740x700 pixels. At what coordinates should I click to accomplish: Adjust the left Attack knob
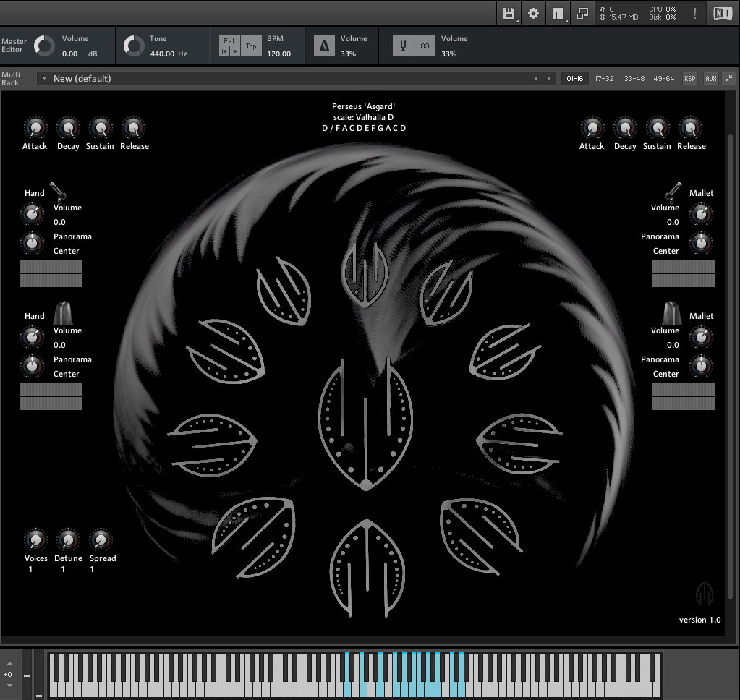point(34,129)
